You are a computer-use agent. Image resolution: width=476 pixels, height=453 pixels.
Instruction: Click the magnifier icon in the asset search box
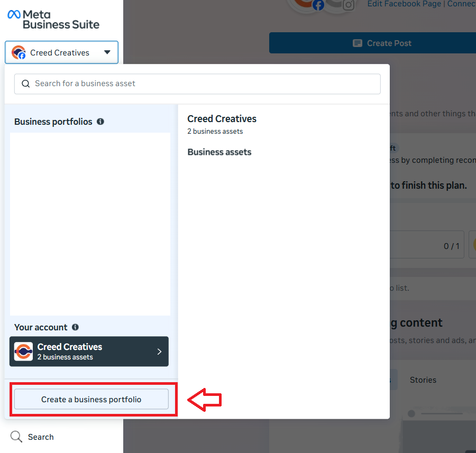26,84
